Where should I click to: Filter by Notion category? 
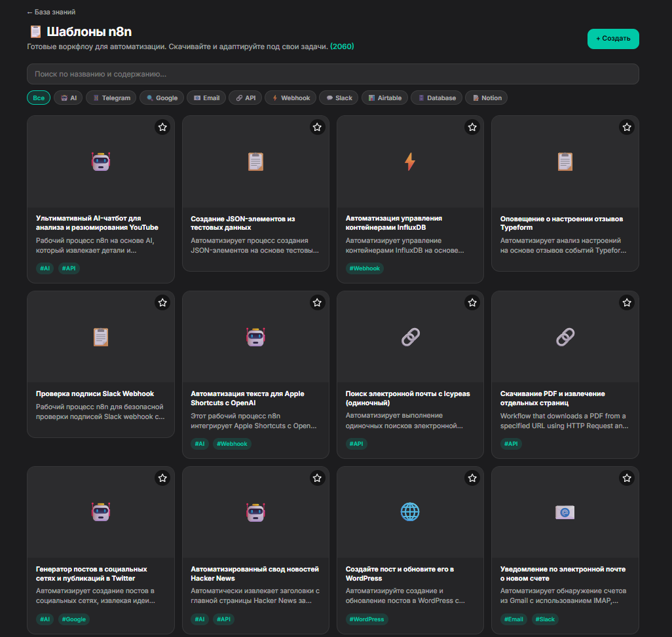[487, 98]
